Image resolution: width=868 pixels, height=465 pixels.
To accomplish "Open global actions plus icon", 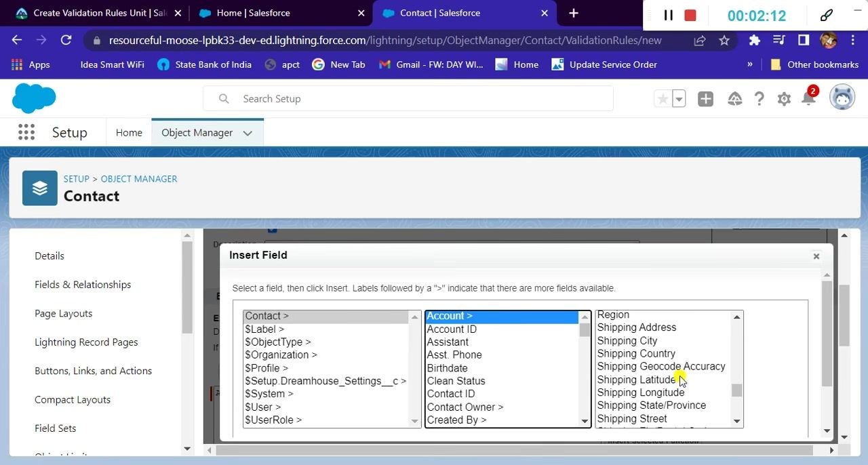I will pyautogui.click(x=705, y=99).
